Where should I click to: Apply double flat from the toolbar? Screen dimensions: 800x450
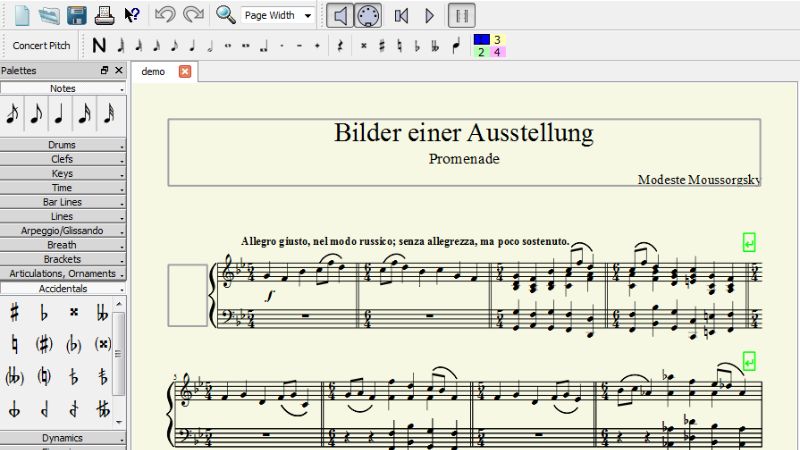coord(435,46)
